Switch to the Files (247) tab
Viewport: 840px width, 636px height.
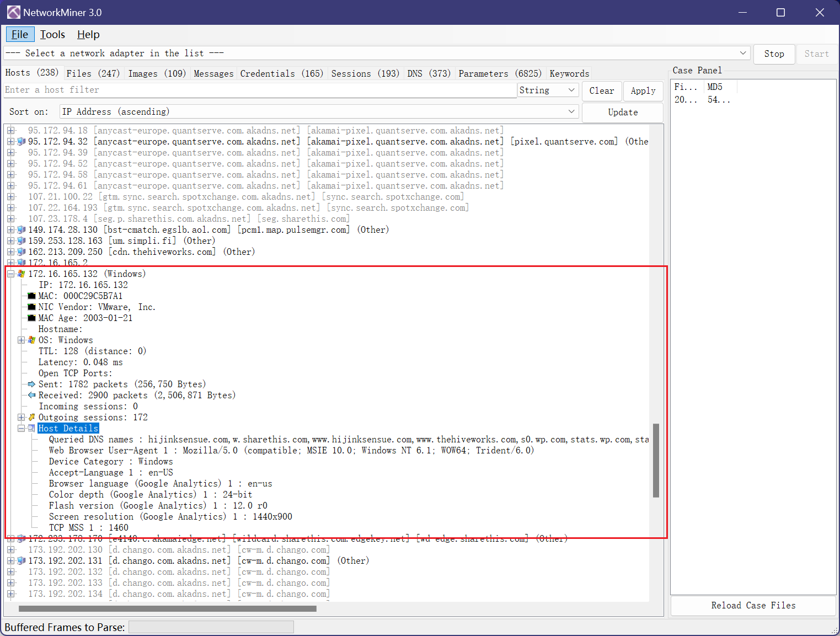[93, 73]
